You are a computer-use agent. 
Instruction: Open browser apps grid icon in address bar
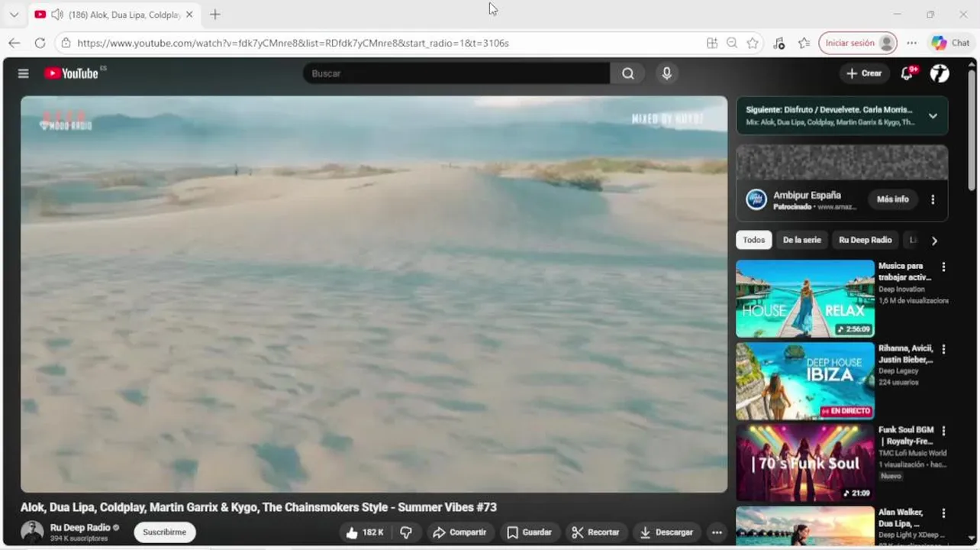712,44
